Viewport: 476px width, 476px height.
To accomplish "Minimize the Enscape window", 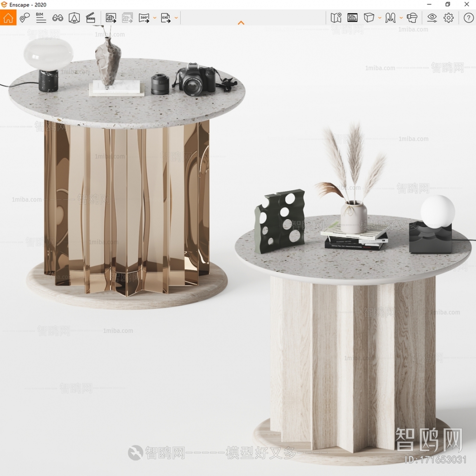I will [x=429, y=4].
